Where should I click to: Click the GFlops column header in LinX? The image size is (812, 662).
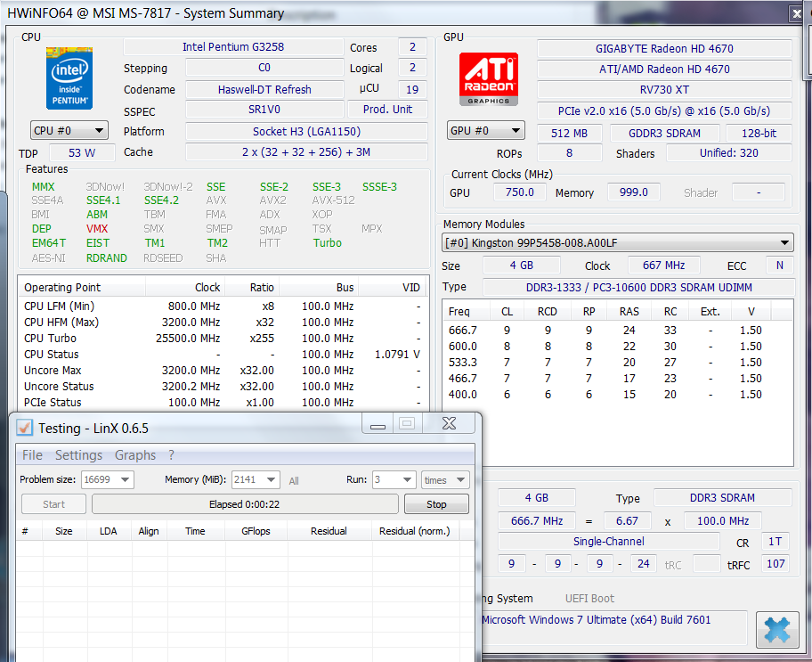click(256, 531)
